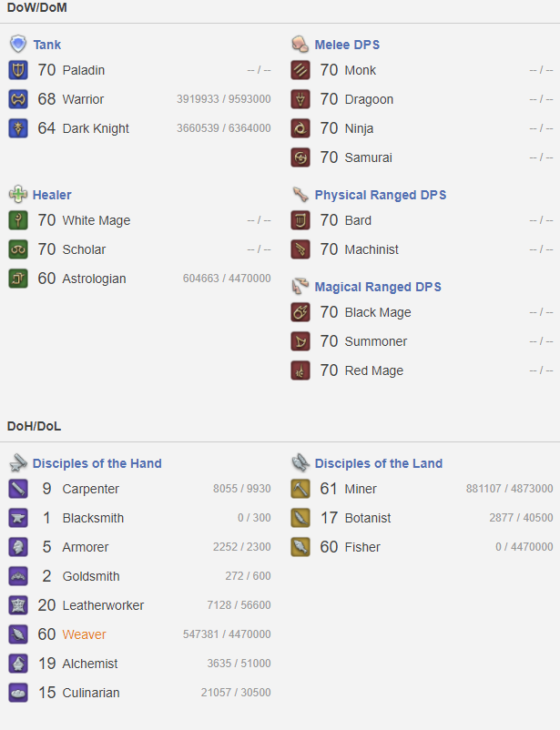Click the Fisher fish icon
This screenshot has height=730, width=560.
pos(300,547)
